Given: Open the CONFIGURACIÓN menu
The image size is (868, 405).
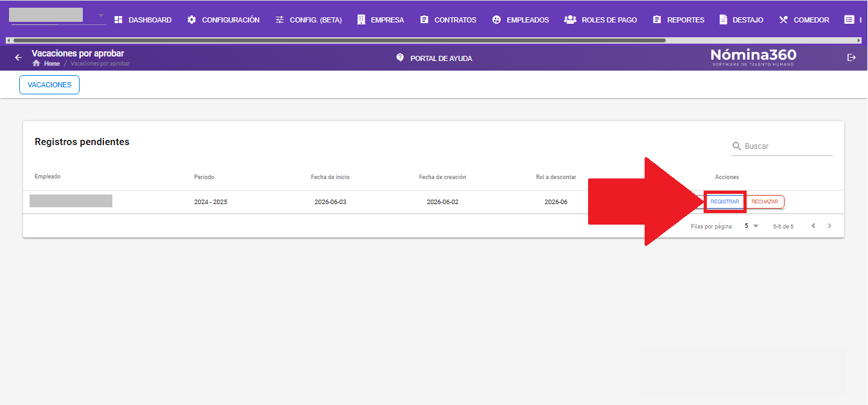Looking at the screenshot, I should 223,20.
